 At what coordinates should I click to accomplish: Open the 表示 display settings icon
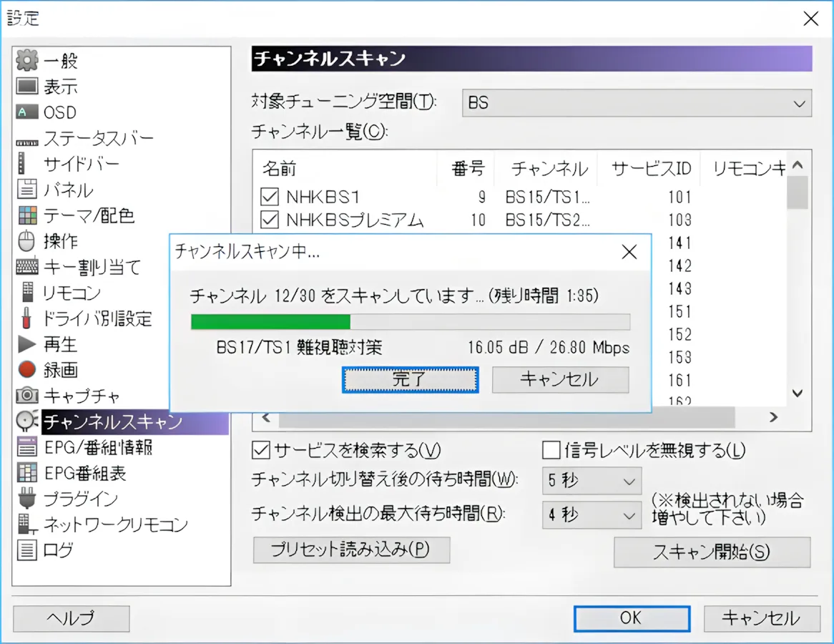[x=26, y=86]
